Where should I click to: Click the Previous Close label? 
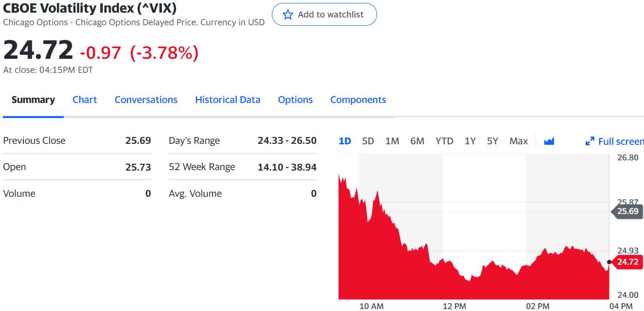coord(34,140)
